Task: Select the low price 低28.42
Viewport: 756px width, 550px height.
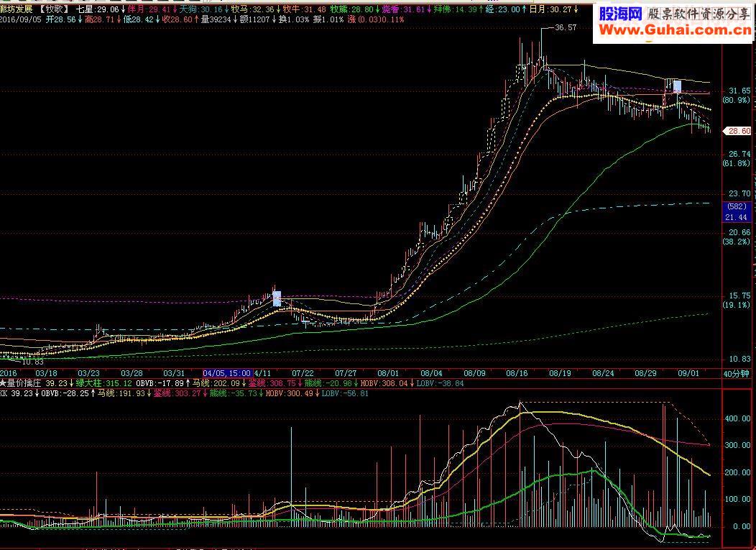Action: click(x=139, y=19)
